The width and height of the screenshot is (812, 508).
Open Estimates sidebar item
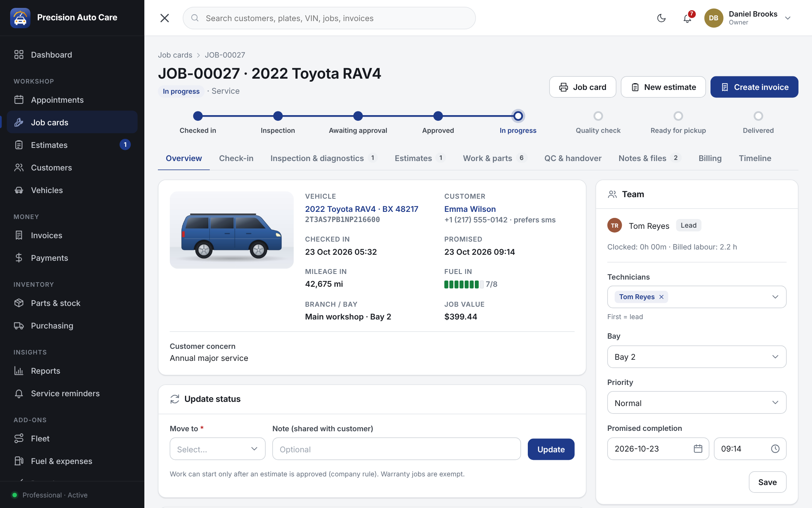coord(72,145)
